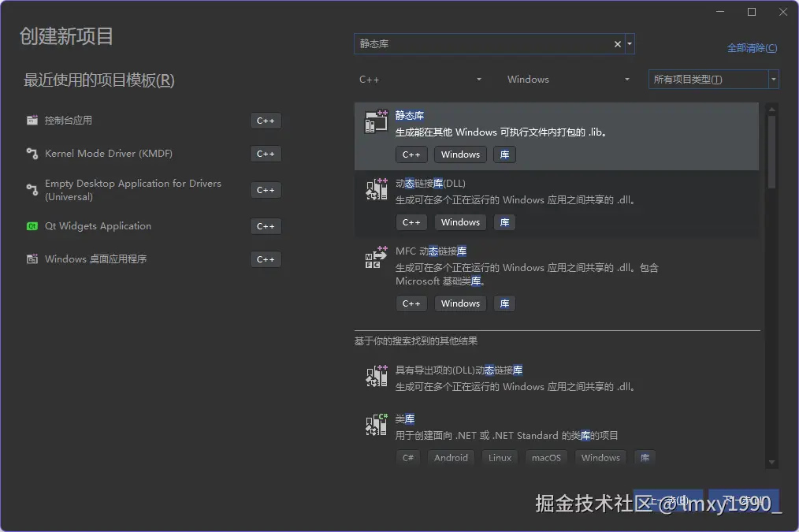799x532 pixels.
Task: Select the 控制台应用 icon
Action: tap(32, 121)
